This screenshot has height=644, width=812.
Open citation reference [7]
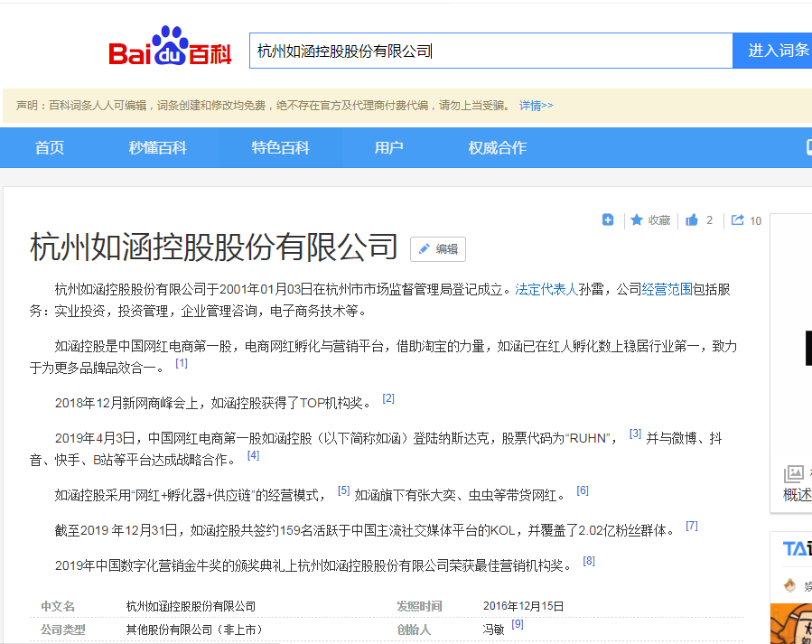point(692,526)
